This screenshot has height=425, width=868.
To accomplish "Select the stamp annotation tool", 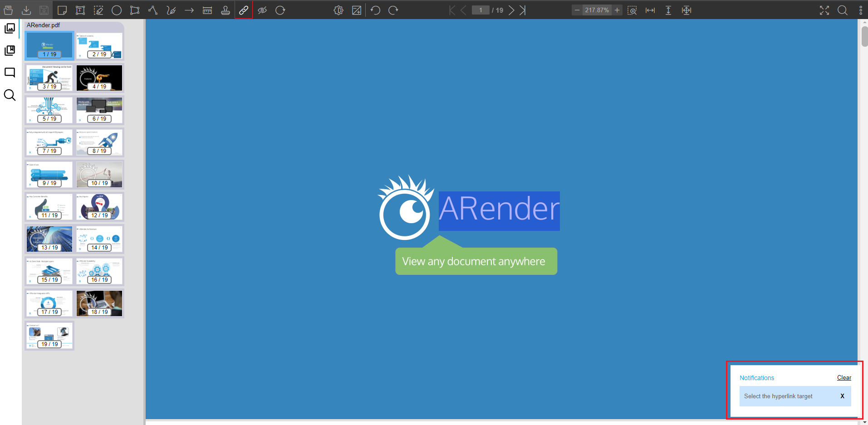I will coord(226,10).
